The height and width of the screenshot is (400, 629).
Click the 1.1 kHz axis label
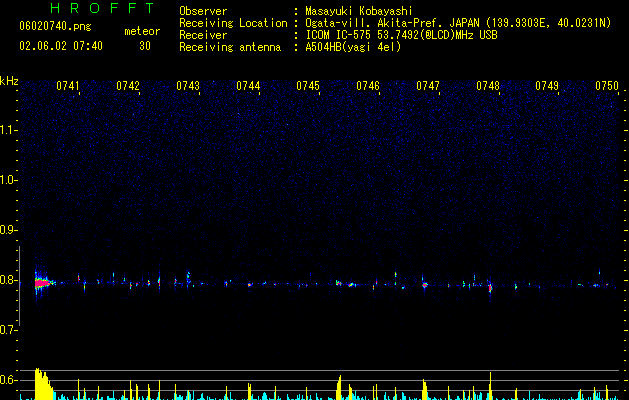pyautogui.click(x=9, y=130)
